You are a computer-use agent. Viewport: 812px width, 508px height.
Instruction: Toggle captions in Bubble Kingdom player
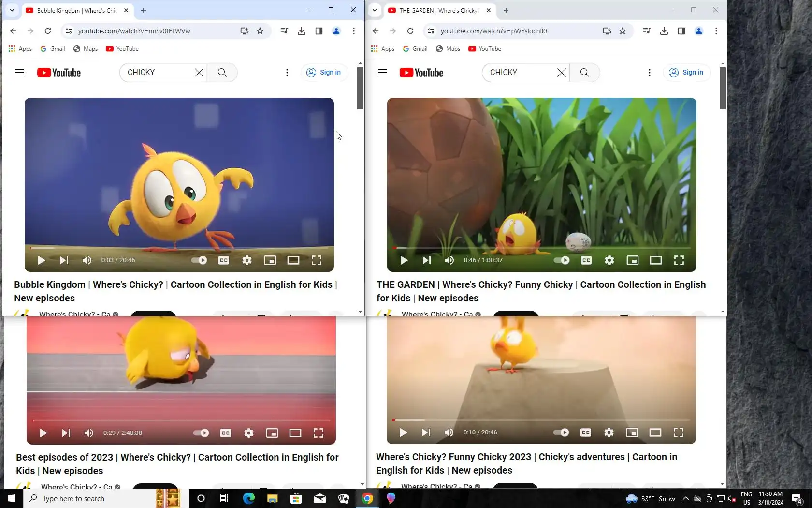tap(224, 260)
